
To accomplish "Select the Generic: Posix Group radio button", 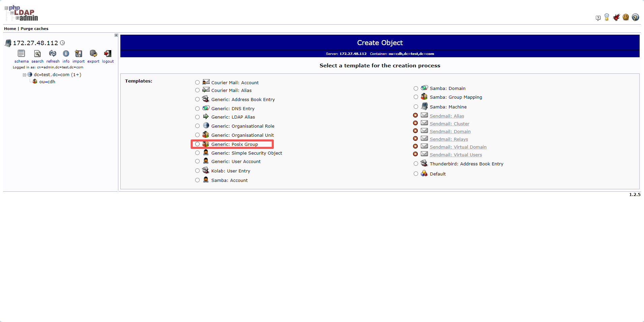I will pos(197,144).
